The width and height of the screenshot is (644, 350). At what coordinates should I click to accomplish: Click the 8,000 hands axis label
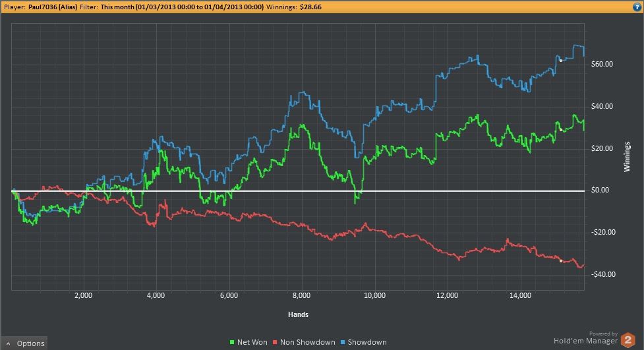click(x=302, y=295)
